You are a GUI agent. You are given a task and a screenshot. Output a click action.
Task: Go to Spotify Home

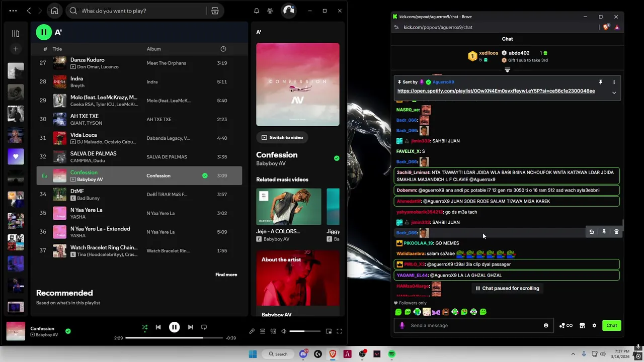pos(54,11)
